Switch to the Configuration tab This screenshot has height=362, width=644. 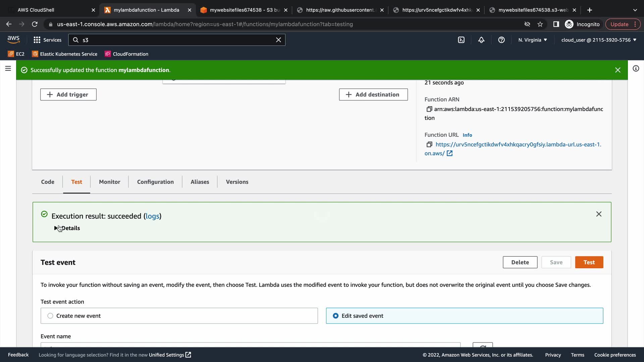pos(155,182)
